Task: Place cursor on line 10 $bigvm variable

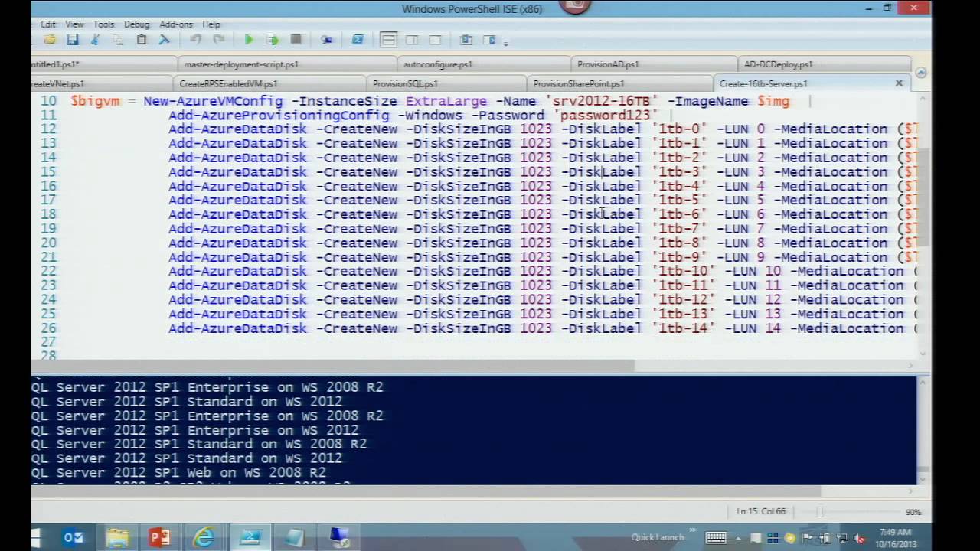Action: [x=95, y=101]
